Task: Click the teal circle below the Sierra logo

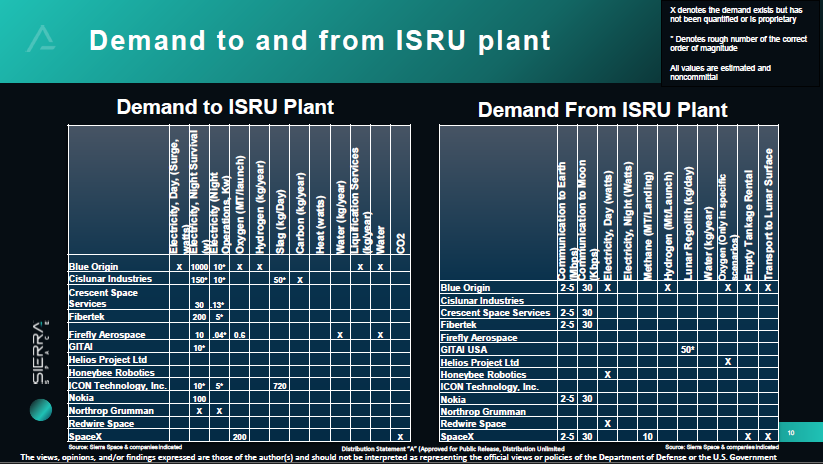Action: click(x=41, y=410)
